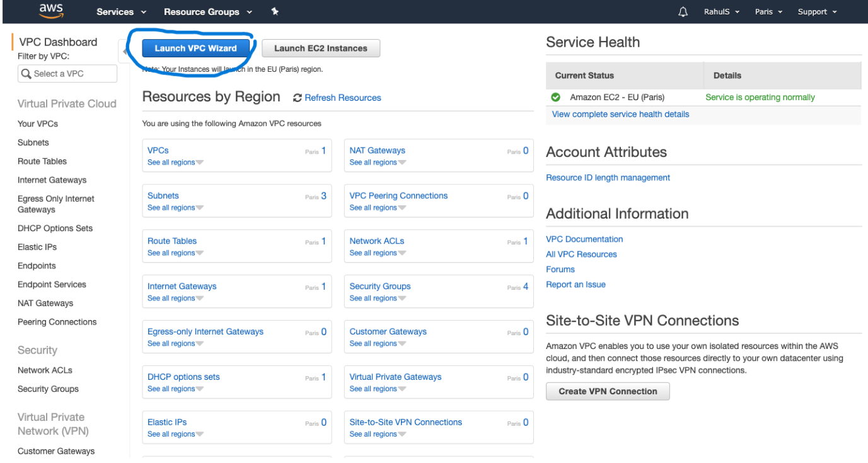Open the notifications bell icon
868x463 pixels.
coord(683,12)
